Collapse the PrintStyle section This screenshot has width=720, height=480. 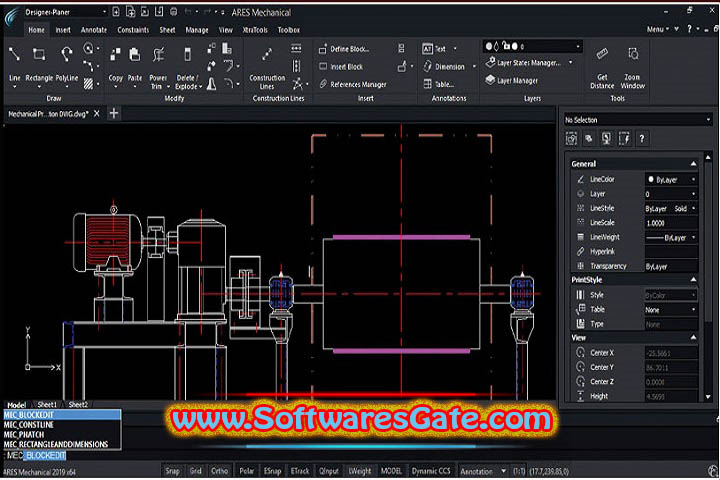[693, 279]
